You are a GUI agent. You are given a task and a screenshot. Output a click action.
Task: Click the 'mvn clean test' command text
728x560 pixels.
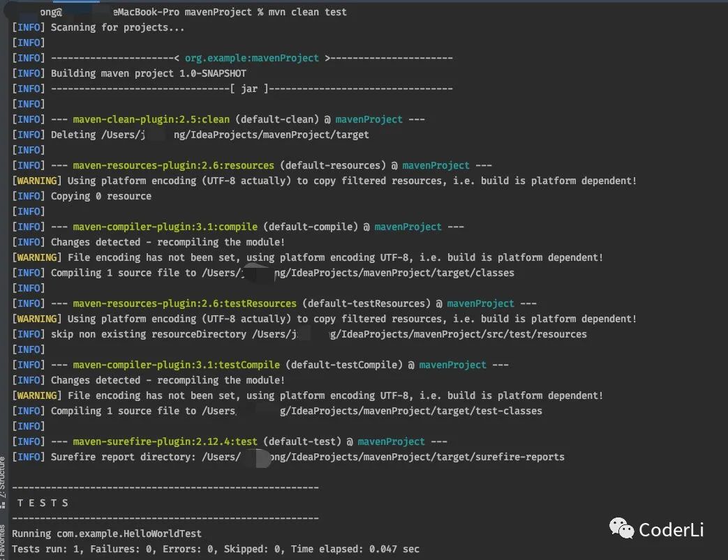point(307,12)
